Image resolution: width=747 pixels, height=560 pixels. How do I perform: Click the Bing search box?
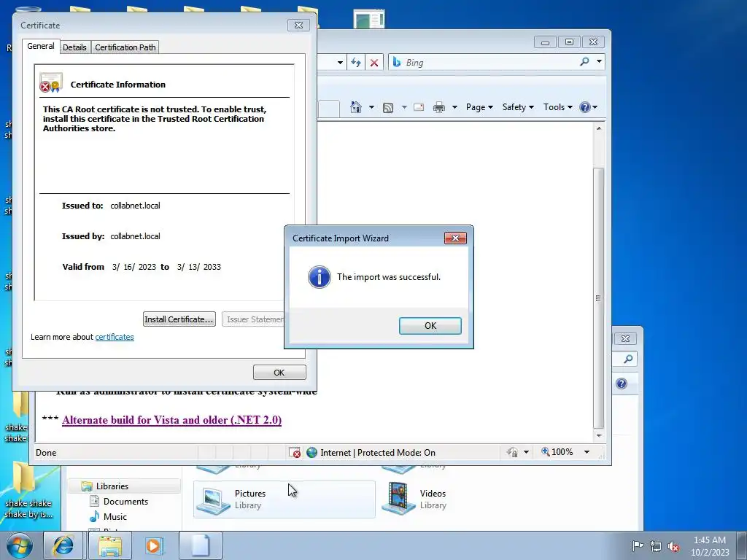(482, 63)
